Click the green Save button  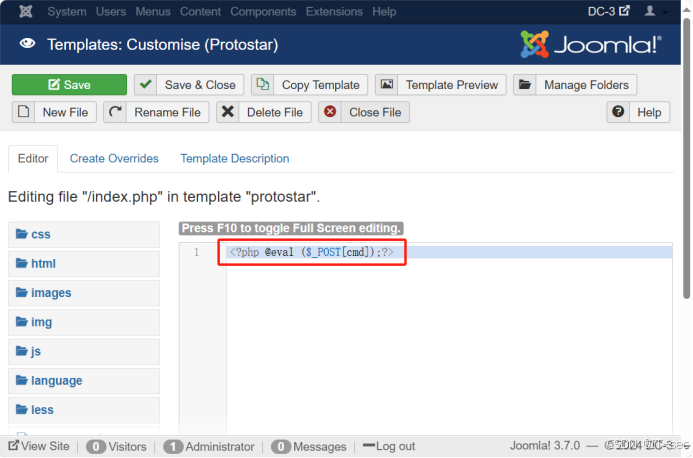coord(69,84)
